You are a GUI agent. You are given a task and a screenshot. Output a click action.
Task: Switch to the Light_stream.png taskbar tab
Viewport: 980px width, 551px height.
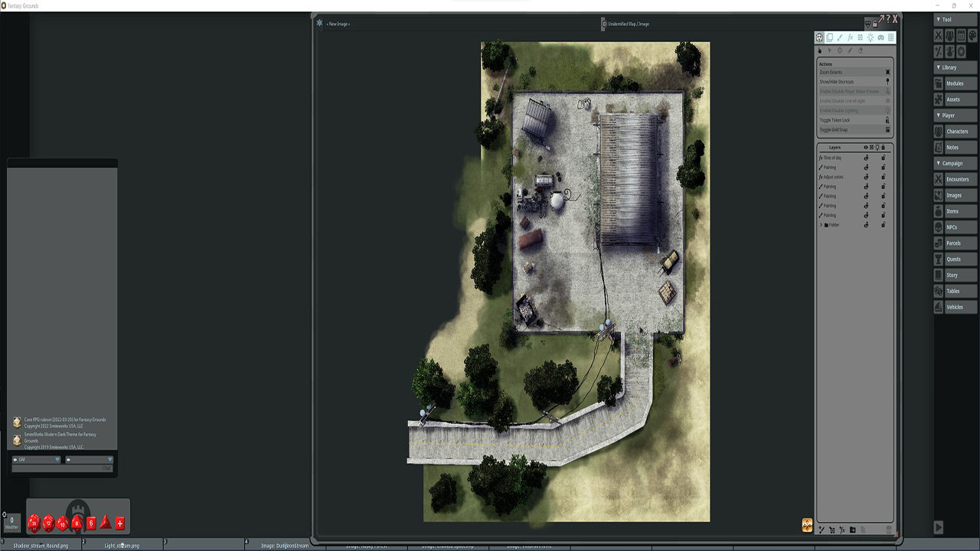tap(122, 545)
